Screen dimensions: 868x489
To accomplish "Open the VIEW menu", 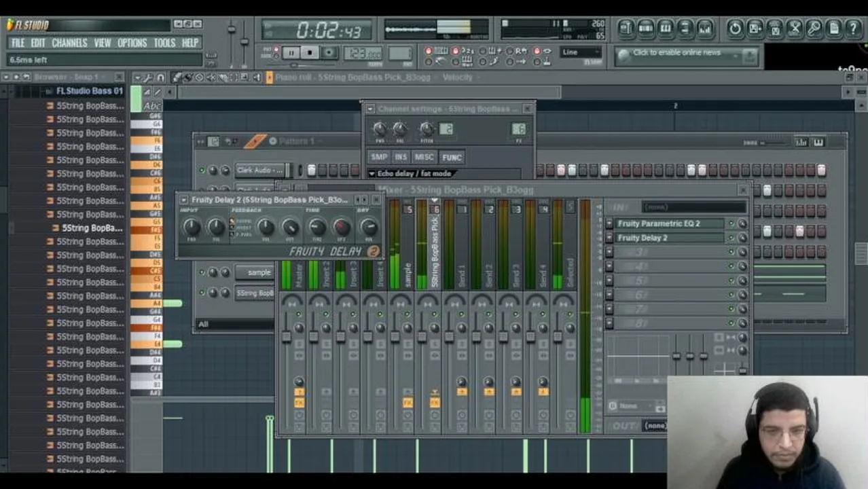I will tap(103, 43).
